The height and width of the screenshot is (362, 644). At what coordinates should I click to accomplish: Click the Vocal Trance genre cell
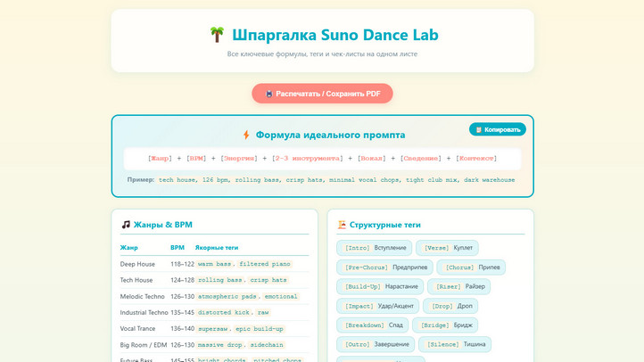137,328
